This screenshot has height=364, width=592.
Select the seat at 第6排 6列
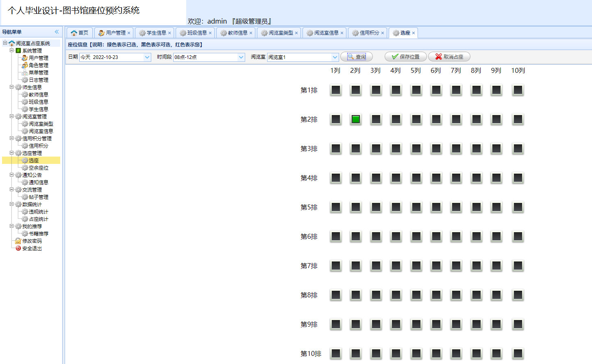point(436,236)
